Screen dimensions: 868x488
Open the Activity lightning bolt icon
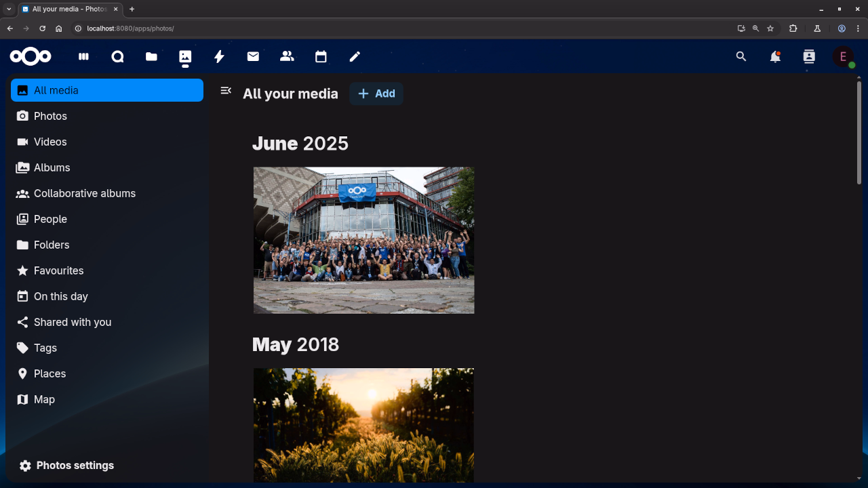click(x=219, y=57)
